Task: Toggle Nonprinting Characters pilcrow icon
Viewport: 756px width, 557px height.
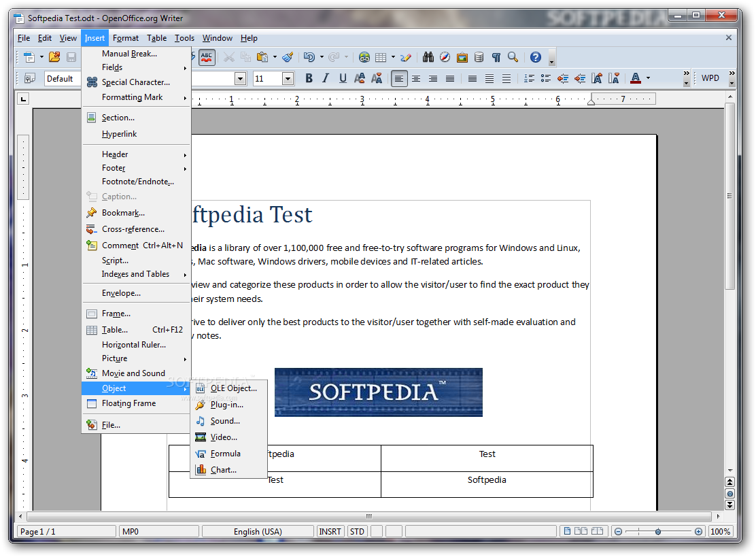Action: coord(496,57)
